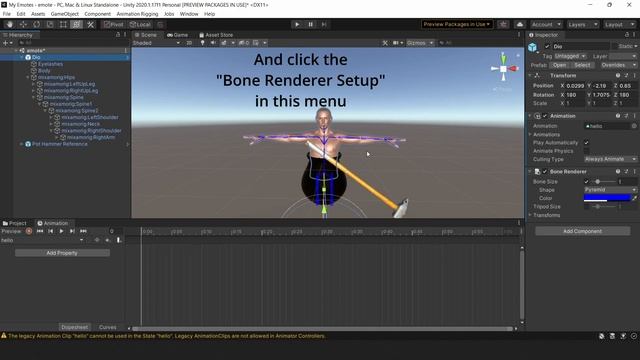Open Account dropdown
This screenshot has height=360, width=640.
[546, 24]
